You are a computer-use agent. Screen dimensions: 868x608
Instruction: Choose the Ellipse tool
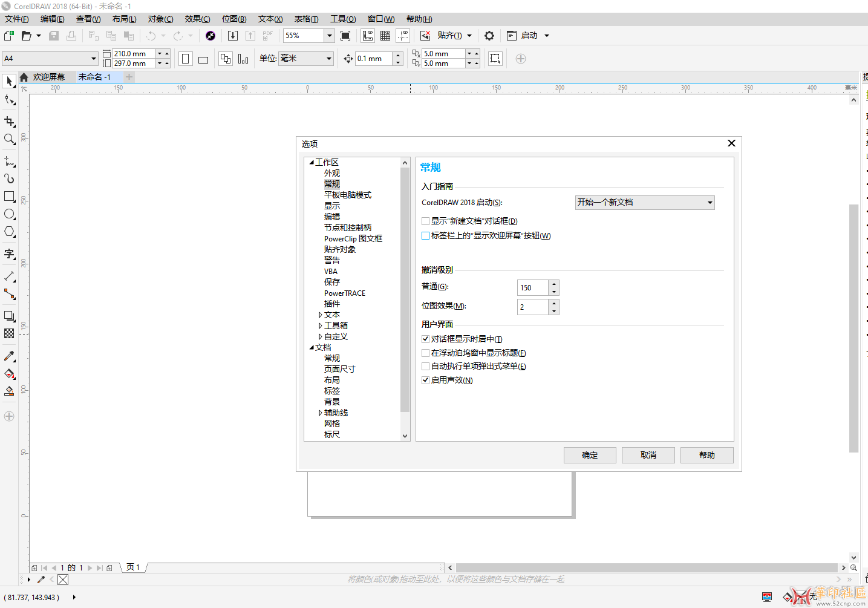[x=9, y=214]
